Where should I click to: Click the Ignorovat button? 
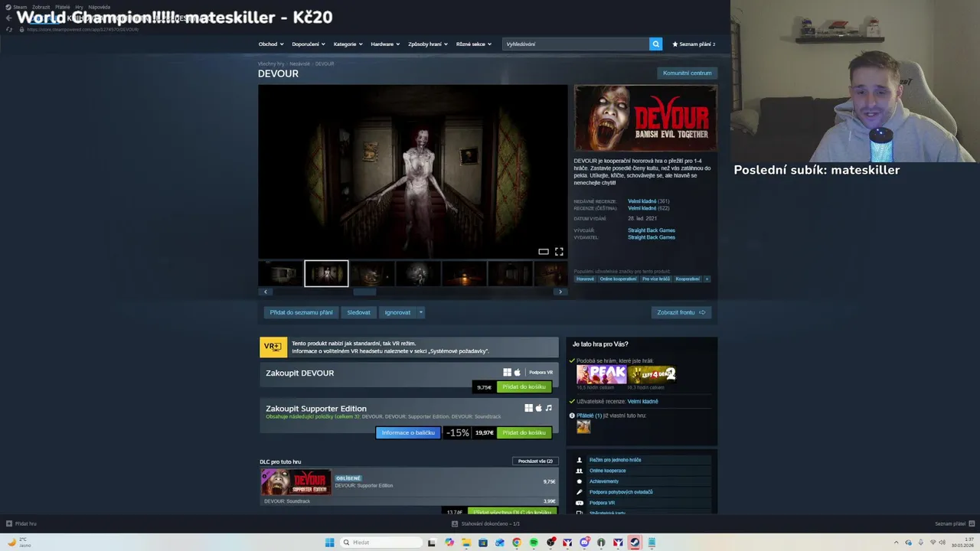tap(397, 312)
